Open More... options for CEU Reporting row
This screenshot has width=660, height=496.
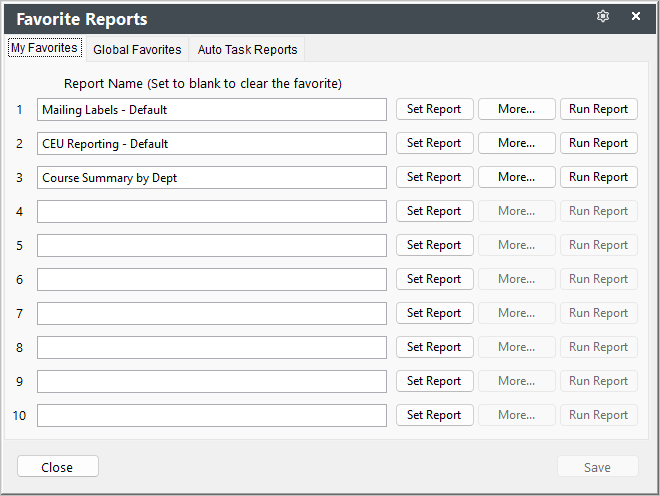(517, 143)
